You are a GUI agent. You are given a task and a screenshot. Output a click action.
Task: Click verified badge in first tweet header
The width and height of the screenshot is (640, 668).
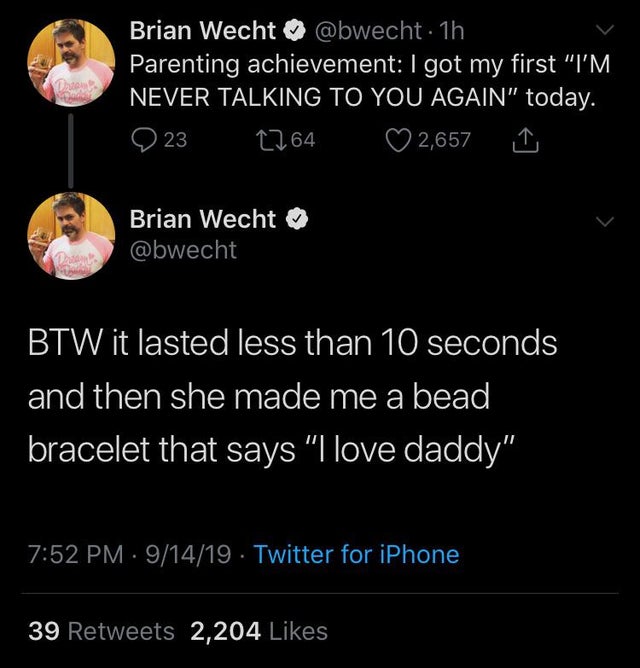point(297,31)
